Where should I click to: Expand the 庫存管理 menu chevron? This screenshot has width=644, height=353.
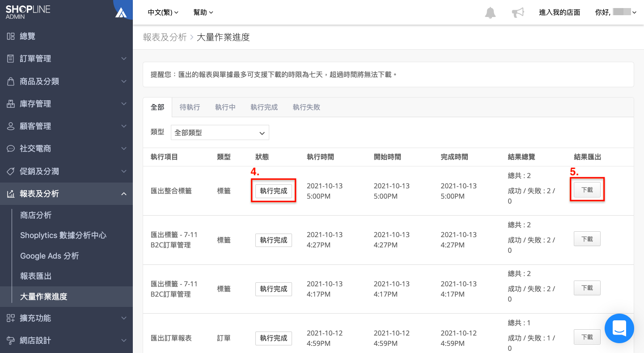pyautogui.click(x=124, y=104)
